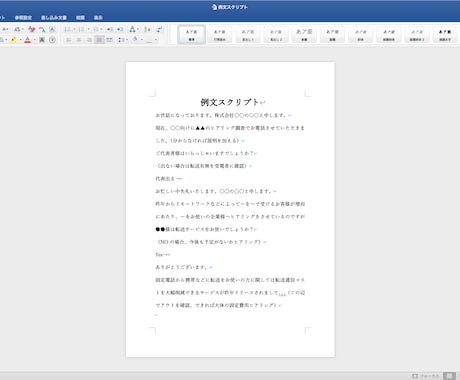Toggle center alignment for the paragraph
460x380 pixels.
point(79,40)
